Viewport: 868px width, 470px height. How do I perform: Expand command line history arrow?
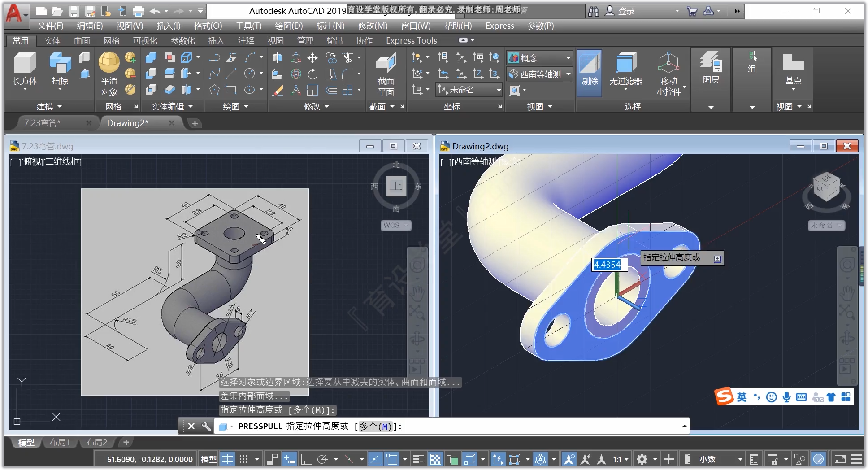coord(684,426)
